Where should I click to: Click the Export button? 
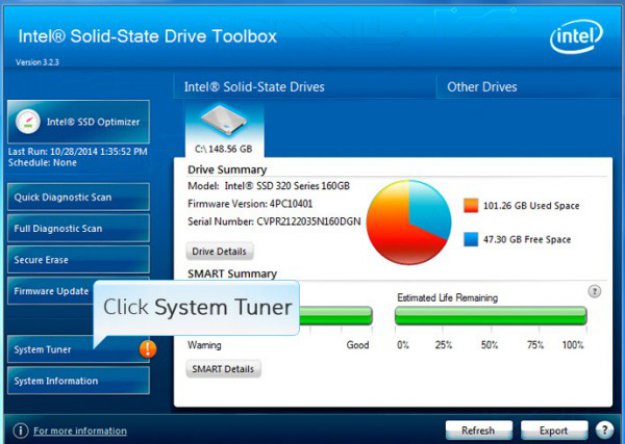pos(553,431)
